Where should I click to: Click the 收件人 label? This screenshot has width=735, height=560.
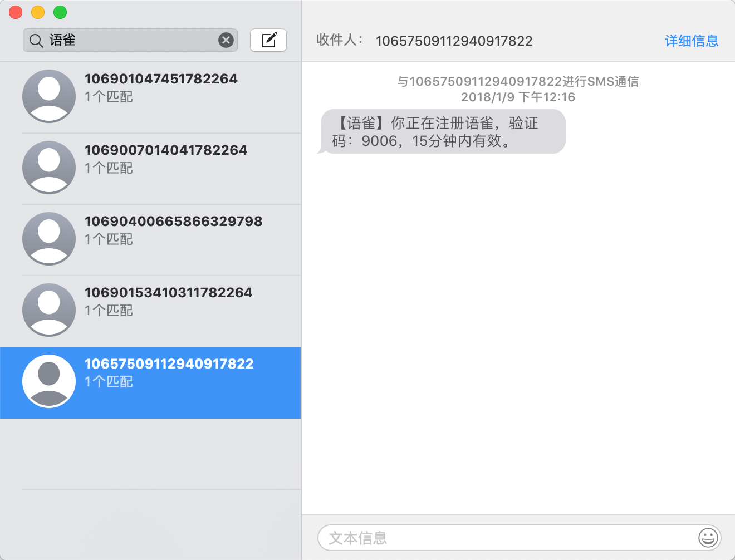tap(340, 40)
